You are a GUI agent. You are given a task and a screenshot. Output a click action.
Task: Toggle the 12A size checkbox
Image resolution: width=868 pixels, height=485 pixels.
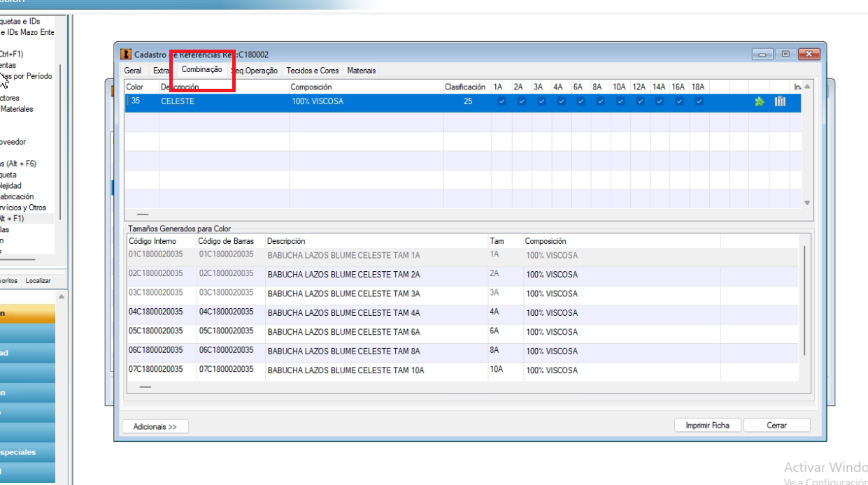[x=640, y=101]
